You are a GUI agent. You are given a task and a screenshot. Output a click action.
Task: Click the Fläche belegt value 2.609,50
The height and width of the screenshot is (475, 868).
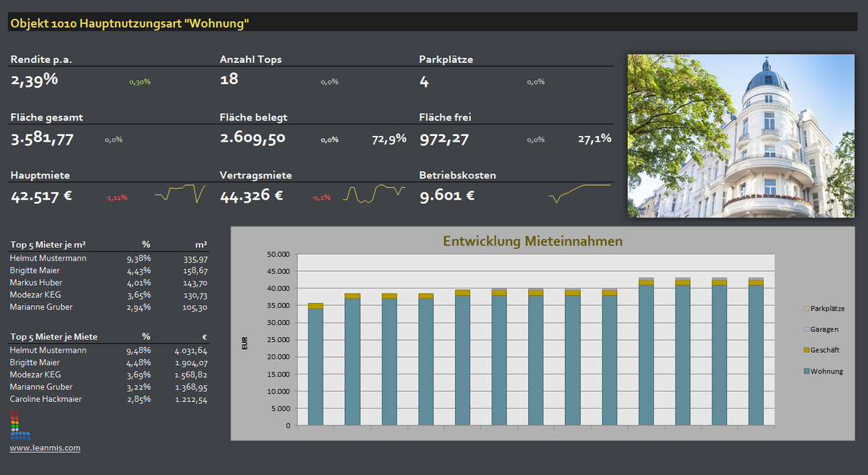click(252, 138)
